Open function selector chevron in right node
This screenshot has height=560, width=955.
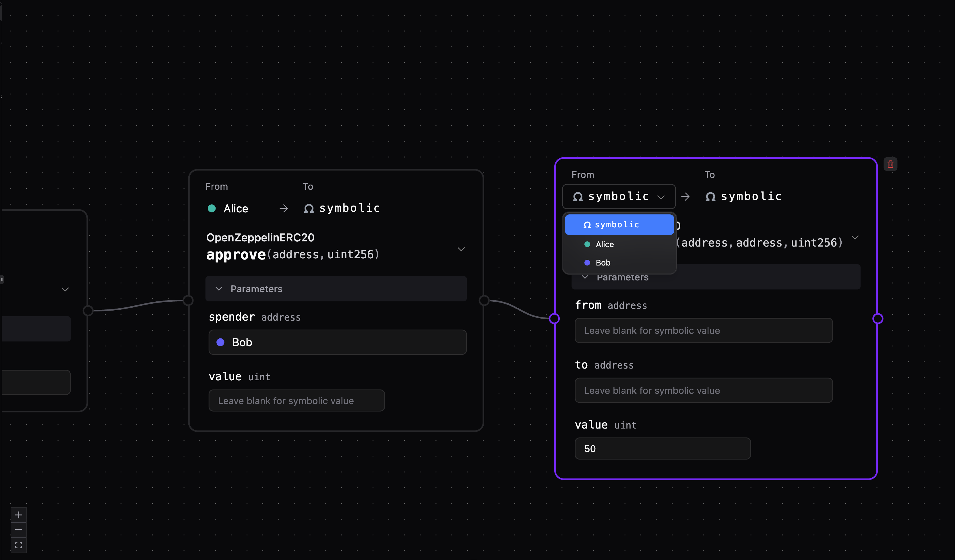point(855,238)
